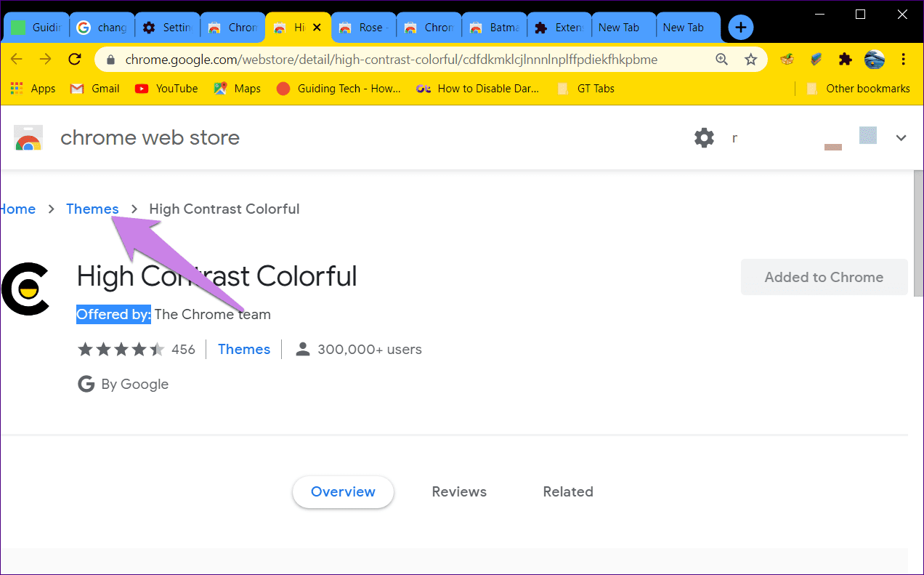Open the zoom magnifier icon in address bar
Screen dimensions: 924x575
click(721, 60)
